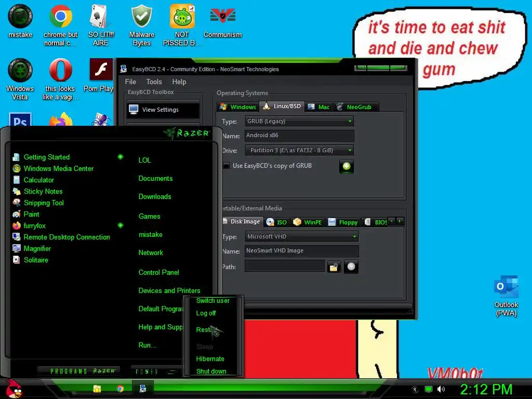Show hidden tray icons arrow
532x399 pixels.
415,390
